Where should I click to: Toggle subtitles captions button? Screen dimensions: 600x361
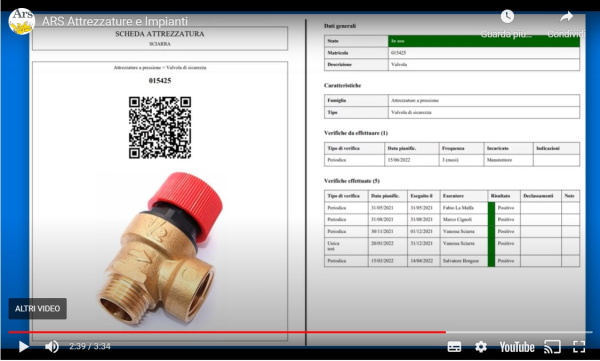454,347
